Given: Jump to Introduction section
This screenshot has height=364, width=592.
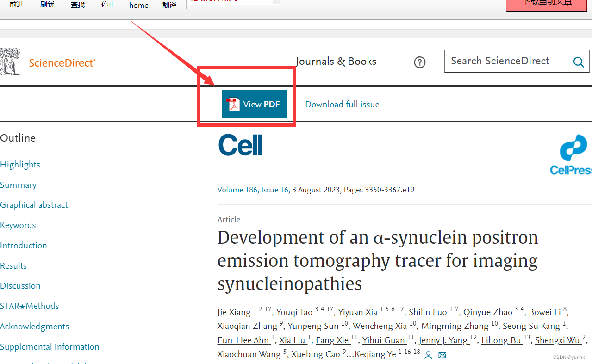Looking at the screenshot, I should pos(23,246).
